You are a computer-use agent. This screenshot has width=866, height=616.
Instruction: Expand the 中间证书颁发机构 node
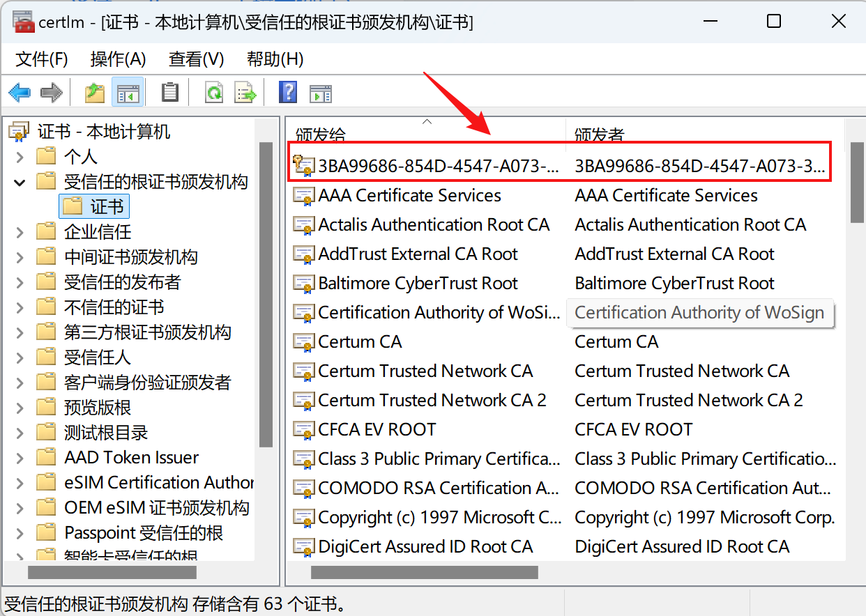20,256
